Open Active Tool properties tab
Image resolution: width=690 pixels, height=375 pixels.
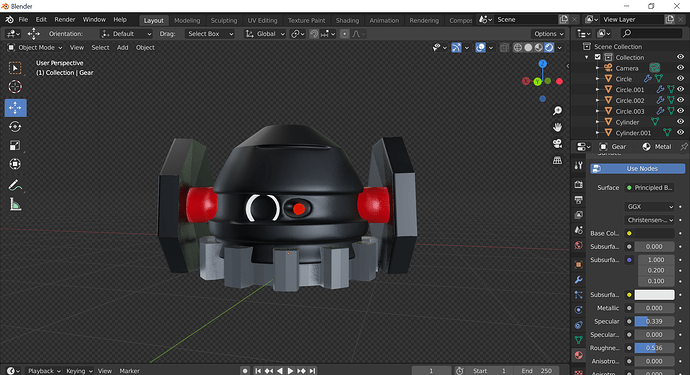tap(579, 165)
